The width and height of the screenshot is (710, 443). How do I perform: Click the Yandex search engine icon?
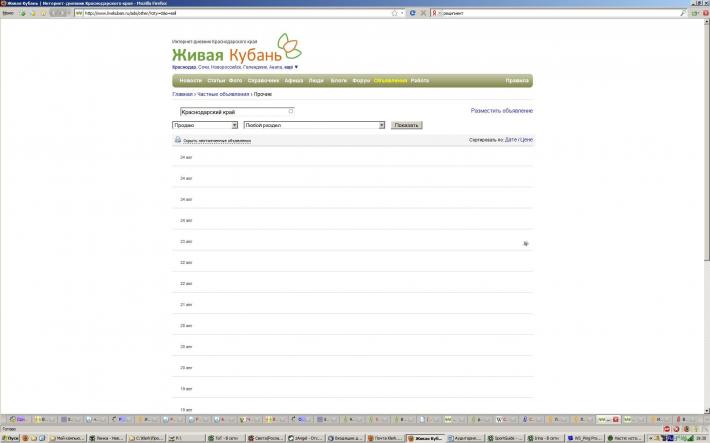[434, 13]
